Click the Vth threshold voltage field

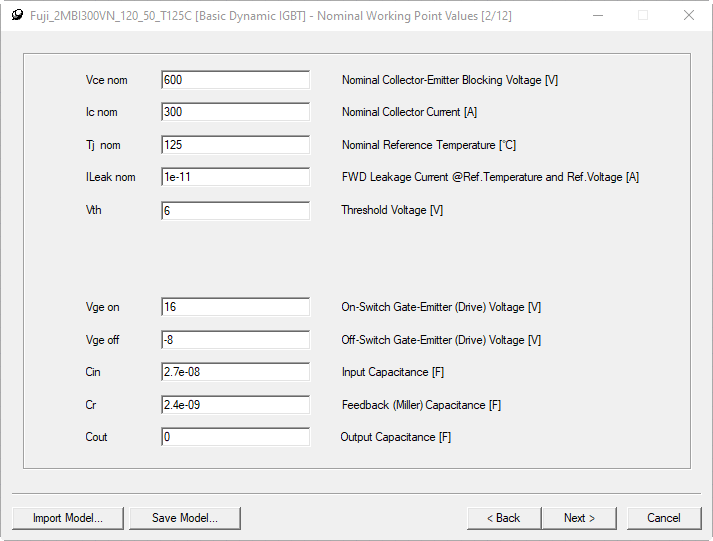(x=235, y=210)
